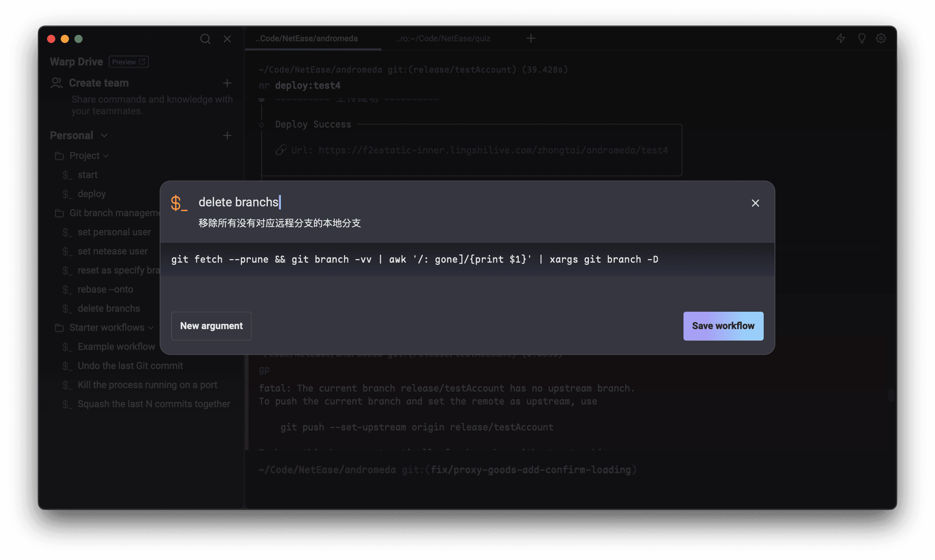The height and width of the screenshot is (560, 935).
Task: Click the workflow icon beside start
Action: (x=67, y=175)
